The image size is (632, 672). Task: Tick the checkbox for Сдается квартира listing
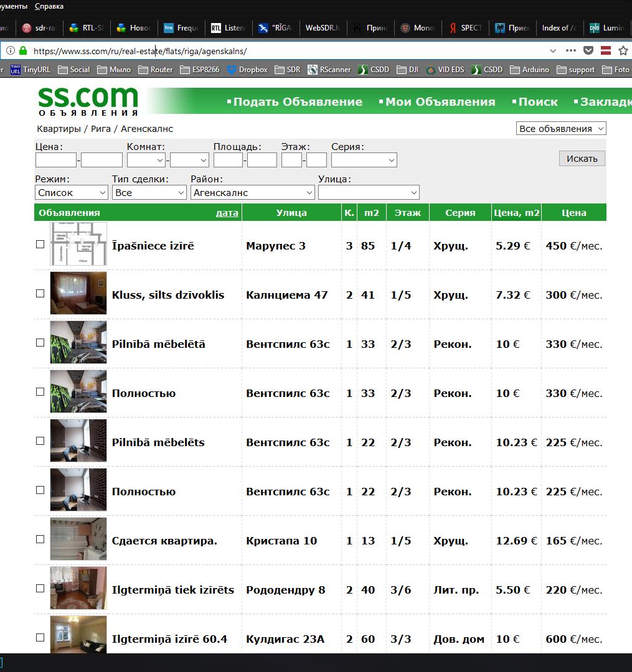[40, 539]
